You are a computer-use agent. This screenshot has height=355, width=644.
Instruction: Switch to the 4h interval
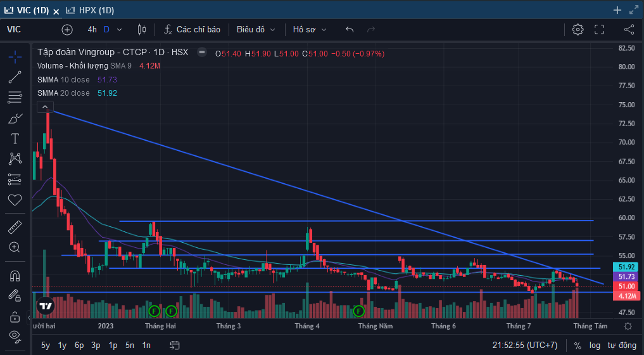tap(92, 30)
